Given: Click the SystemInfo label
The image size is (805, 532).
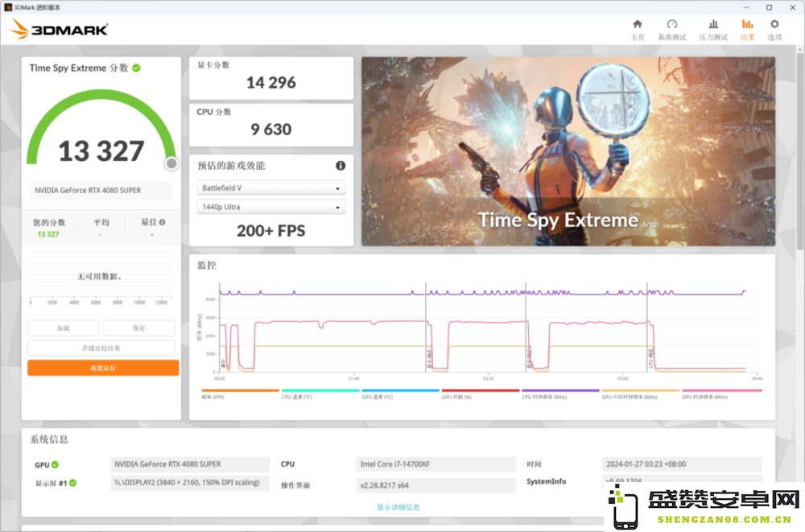Looking at the screenshot, I should click(547, 481).
